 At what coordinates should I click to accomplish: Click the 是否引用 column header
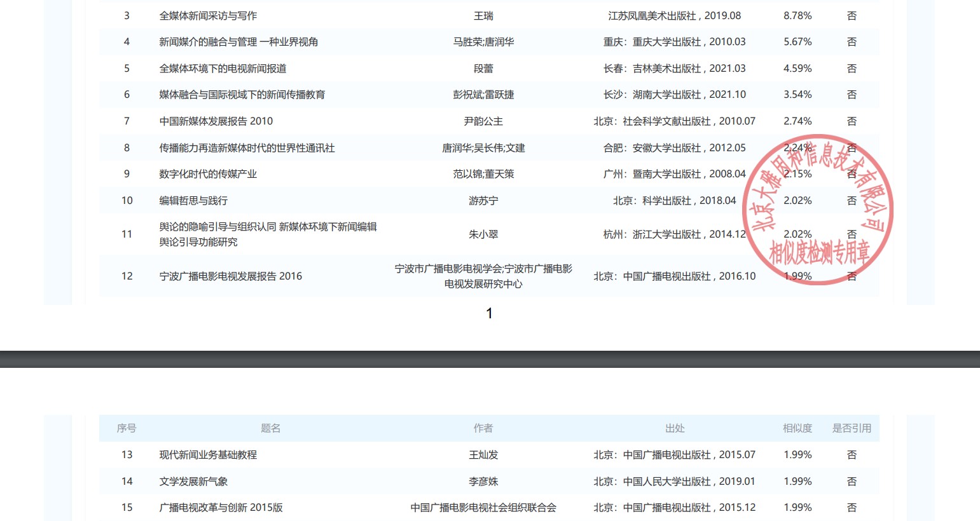click(852, 428)
